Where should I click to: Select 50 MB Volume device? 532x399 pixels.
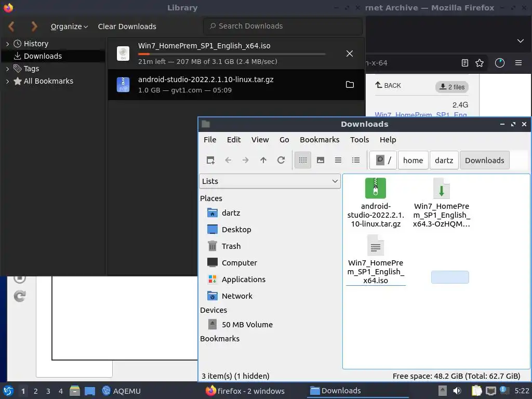pos(247,325)
